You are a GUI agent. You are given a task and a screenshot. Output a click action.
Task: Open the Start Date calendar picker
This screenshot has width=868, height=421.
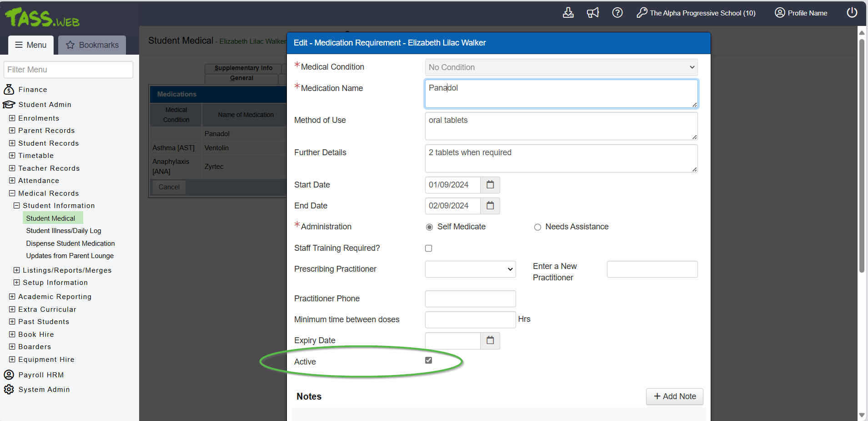point(490,185)
